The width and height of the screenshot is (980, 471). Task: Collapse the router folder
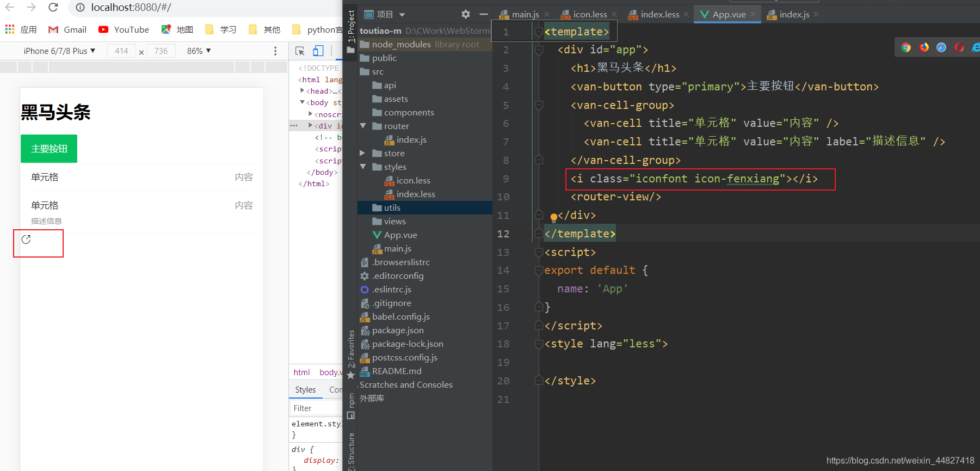click(x=363, y=126)
